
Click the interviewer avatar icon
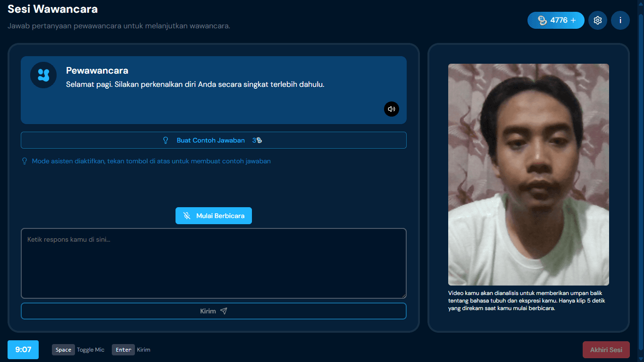[x=43, y=75]
